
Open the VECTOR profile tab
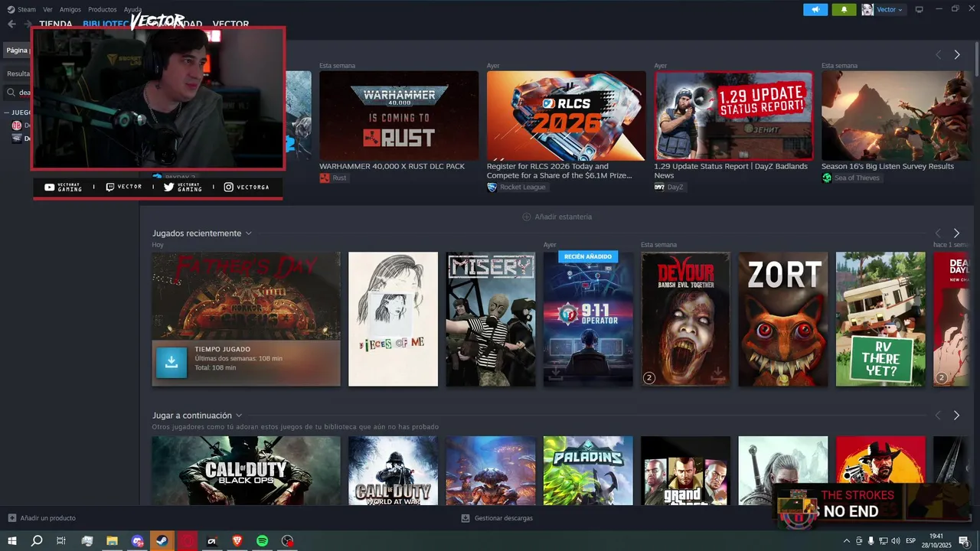[x=230, y=24]
